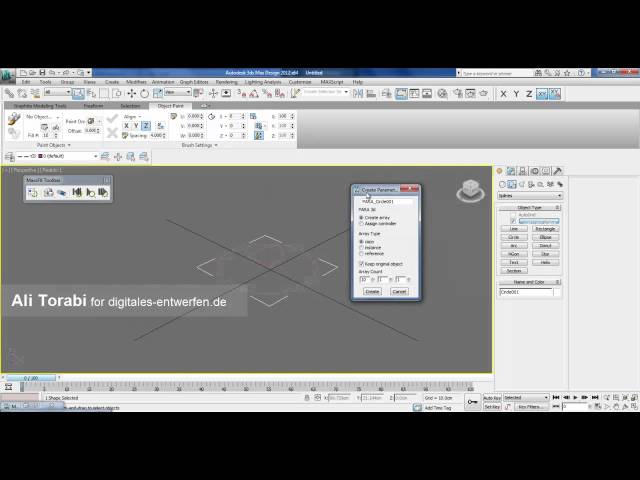Open the MAXScript menu
The width and height of the screenshot is (640, 480).
pyautogui.click(x=332, y=82)
